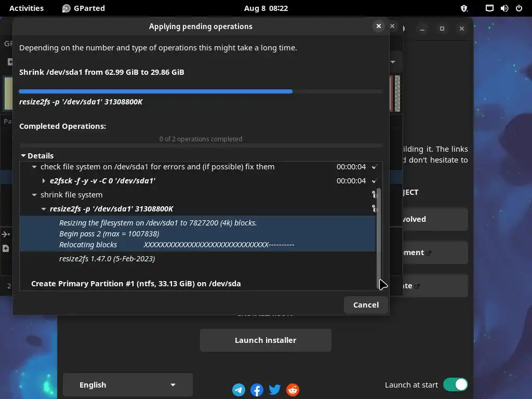Click the partially hidden Get involved button

coord(435,219)
